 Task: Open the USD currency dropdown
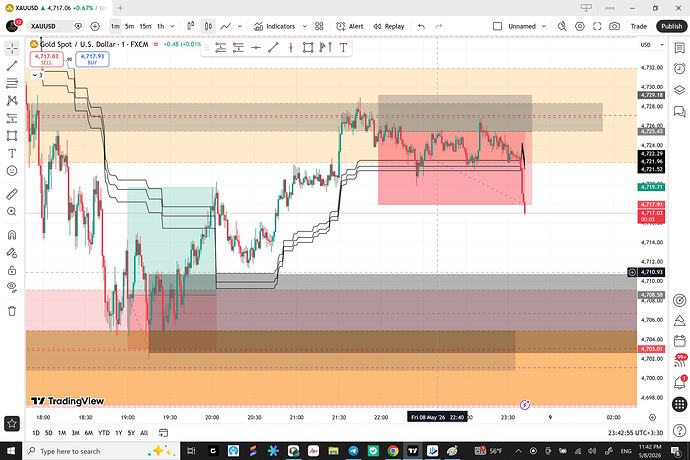(652, 45)
